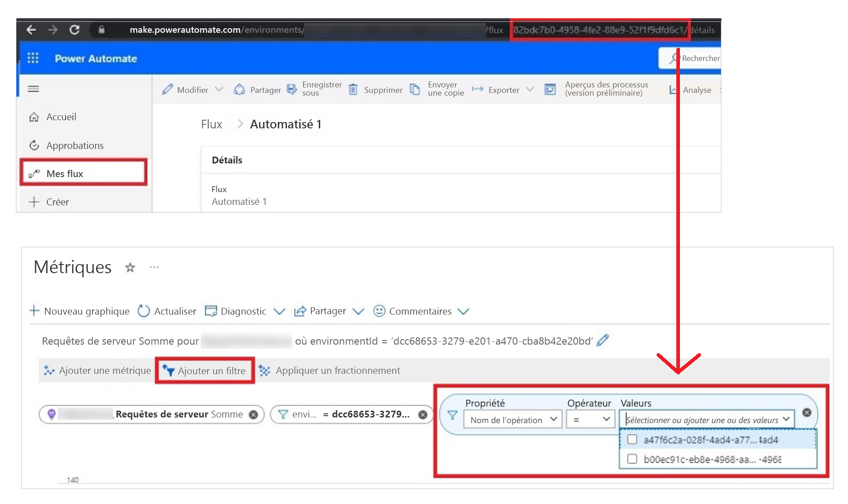This screenshot has height=504, width=848.
Task: Expand the Diagnostic dropdown chevron
Action: (279, 311)
